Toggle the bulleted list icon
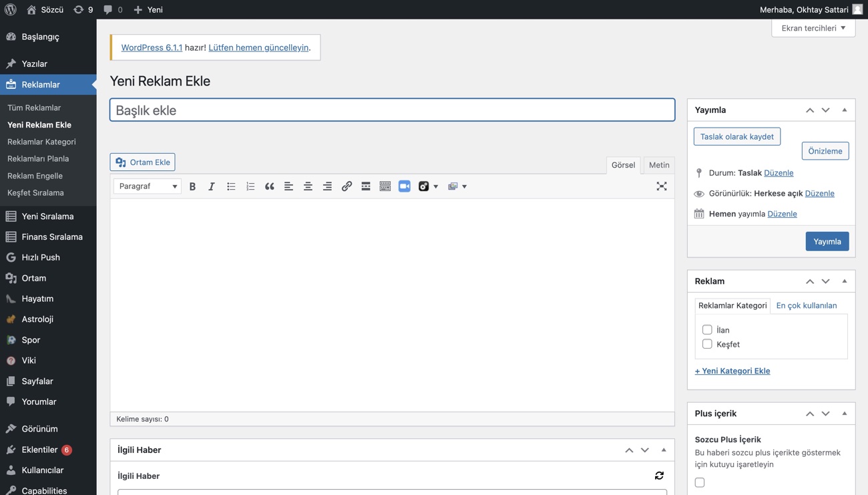This screenshot has height=495, width=868. [231, 186]
